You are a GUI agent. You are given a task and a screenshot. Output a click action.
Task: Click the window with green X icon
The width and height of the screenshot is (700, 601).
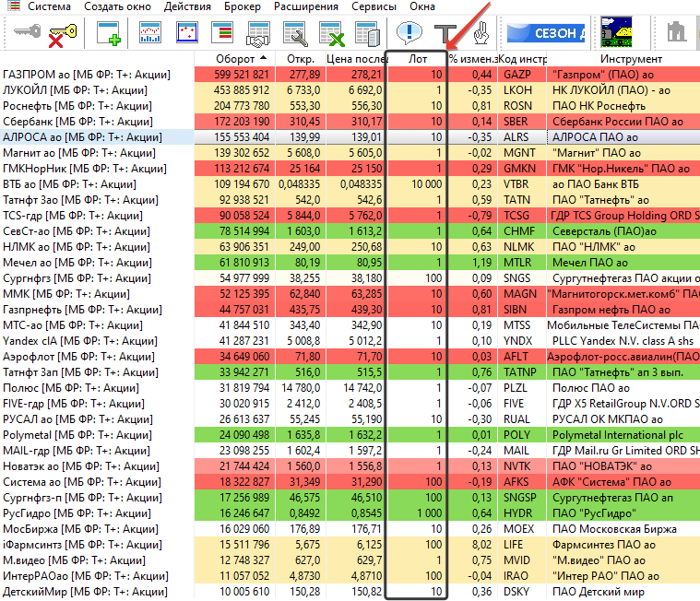tap(330, 34)
